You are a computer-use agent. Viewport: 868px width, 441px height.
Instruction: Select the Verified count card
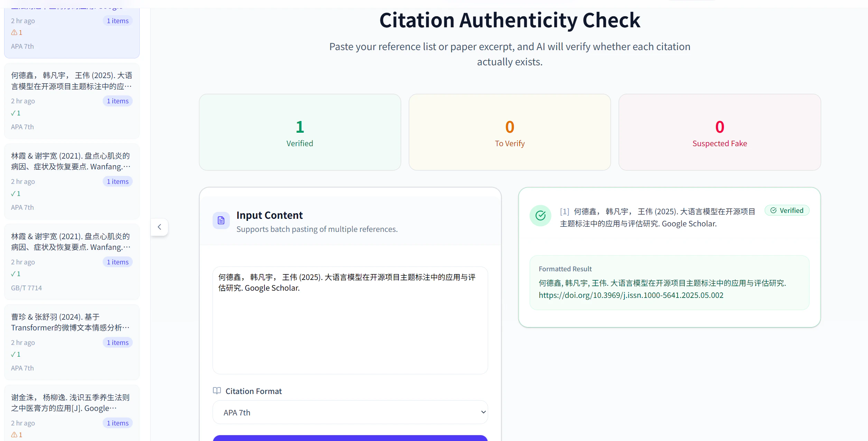point(300,132)
